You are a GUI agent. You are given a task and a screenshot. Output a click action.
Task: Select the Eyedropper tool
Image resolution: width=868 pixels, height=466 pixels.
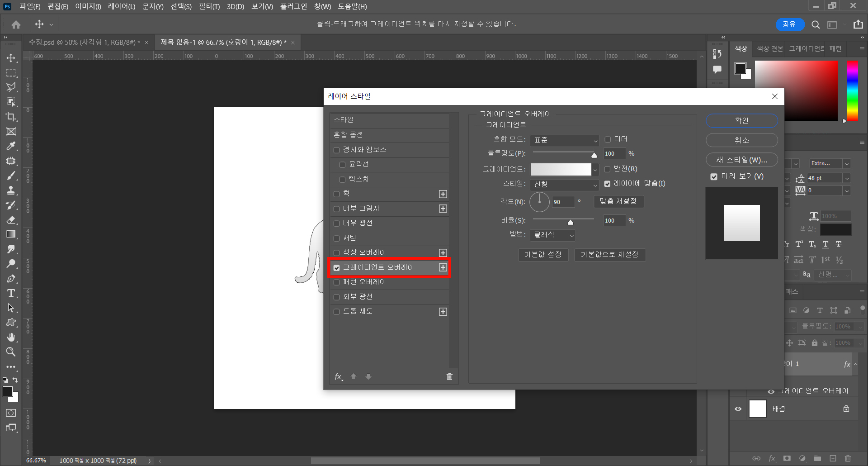tap(11, 146)
